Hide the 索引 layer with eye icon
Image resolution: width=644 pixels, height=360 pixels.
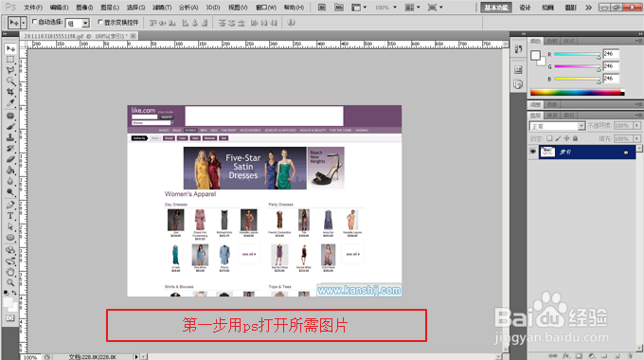coord(532,153)
